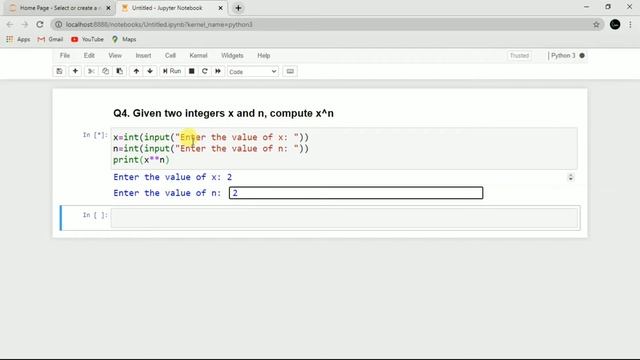Viewport: 640px width, 360px height.
Task: Open the Insert menu
Action: (x=143, y=56)
